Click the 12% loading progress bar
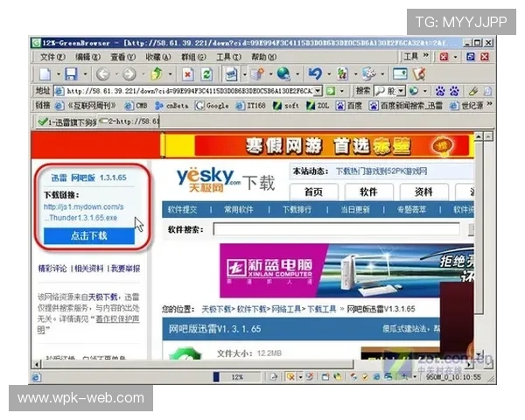 [237, 377]
